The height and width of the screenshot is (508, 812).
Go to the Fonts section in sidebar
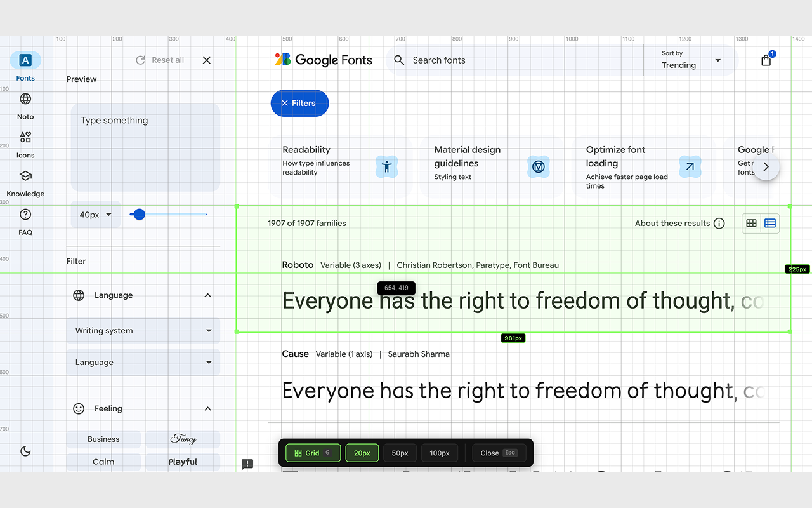(x=25, y=67)
